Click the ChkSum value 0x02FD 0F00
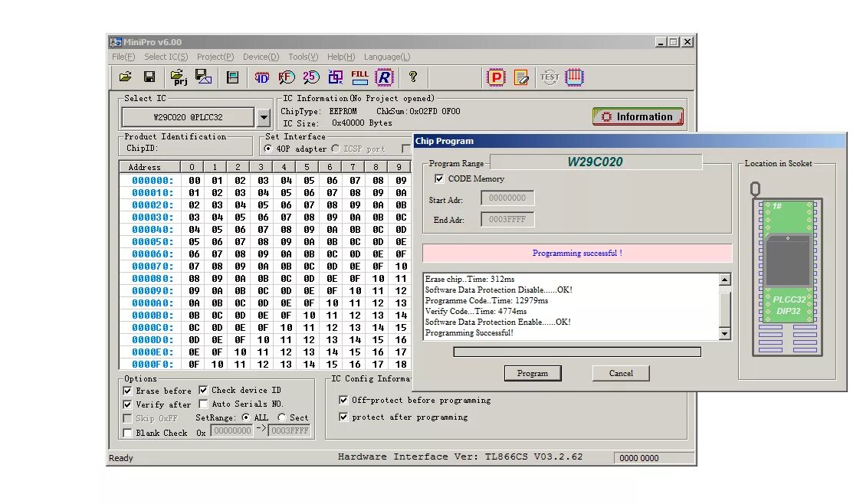Viewport: 863px width, 504px height. click(435, 111)
